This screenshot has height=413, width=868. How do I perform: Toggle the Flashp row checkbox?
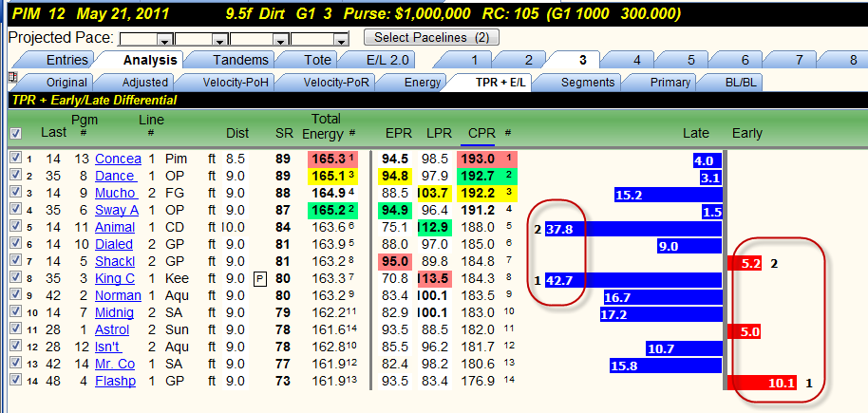click(x=15, y=380)
